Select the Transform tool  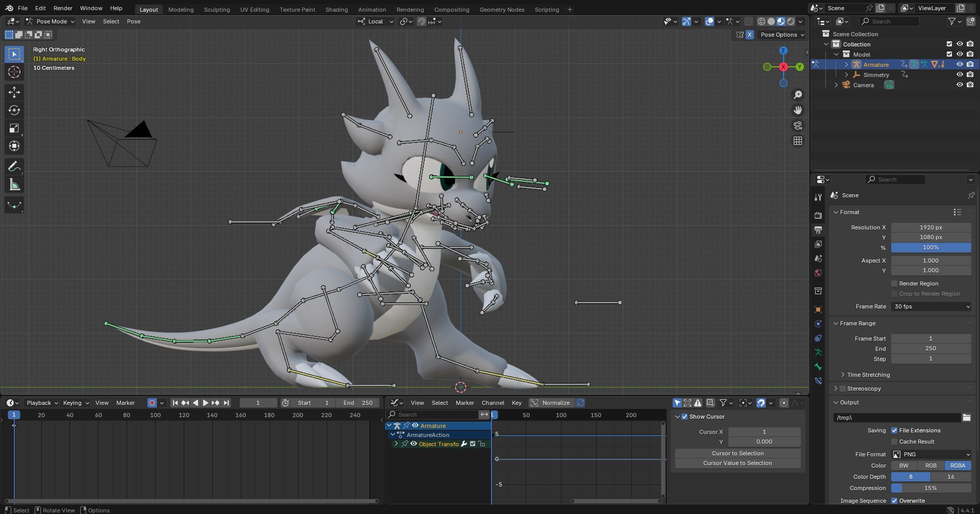[x=14, y=146]
